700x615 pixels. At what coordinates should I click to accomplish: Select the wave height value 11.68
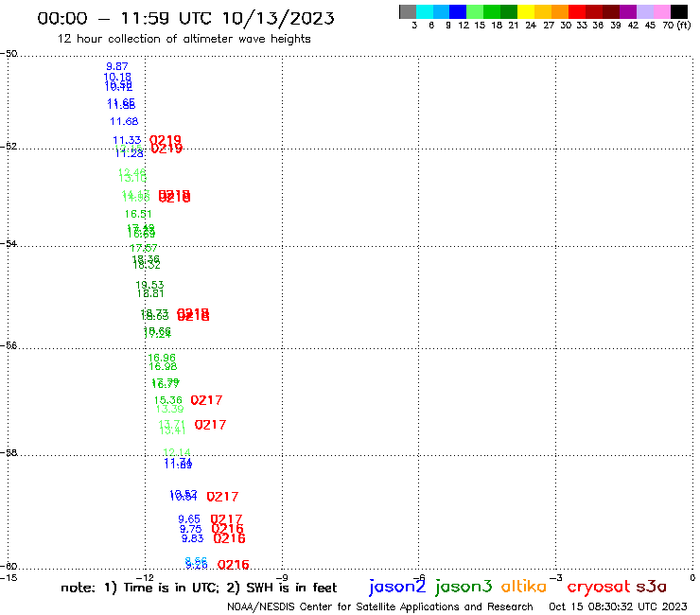124,121
